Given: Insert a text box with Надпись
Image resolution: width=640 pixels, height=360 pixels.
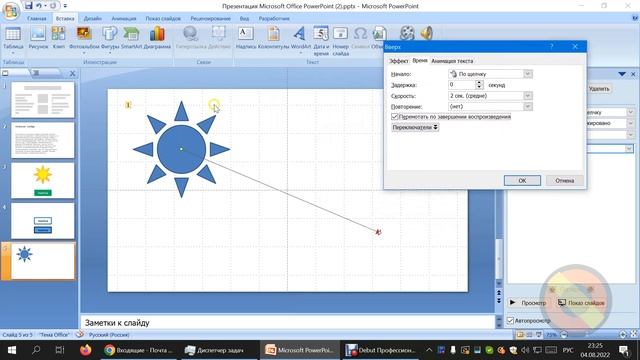Looking at the screenshot, I should [246, 38].
